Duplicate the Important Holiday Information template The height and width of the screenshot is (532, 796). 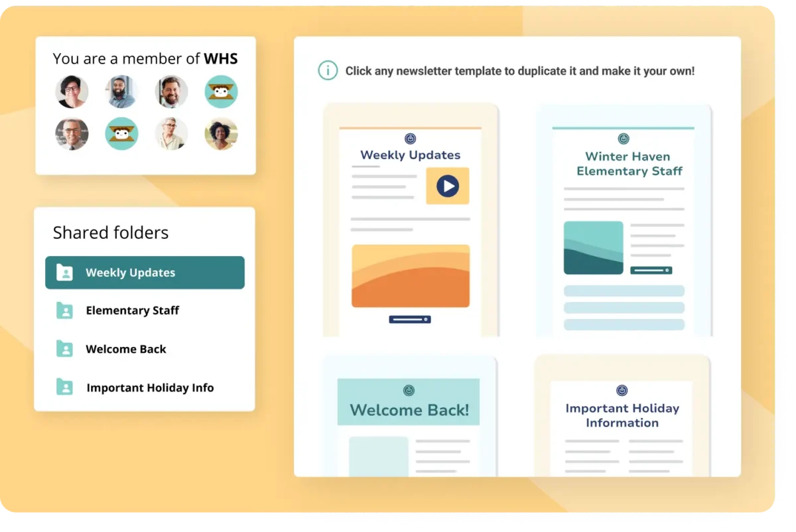point(622,415)
